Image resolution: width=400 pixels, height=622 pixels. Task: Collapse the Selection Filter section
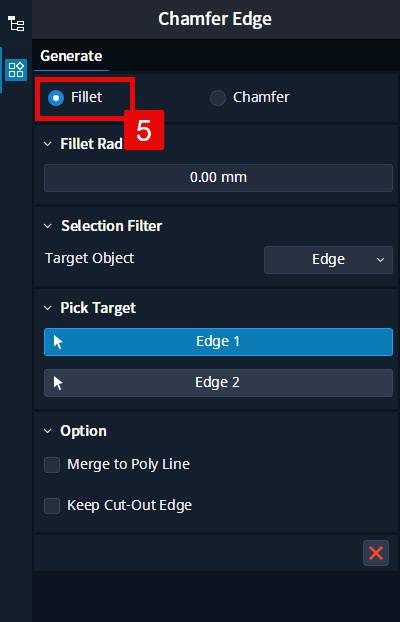(x=48, y=226)
